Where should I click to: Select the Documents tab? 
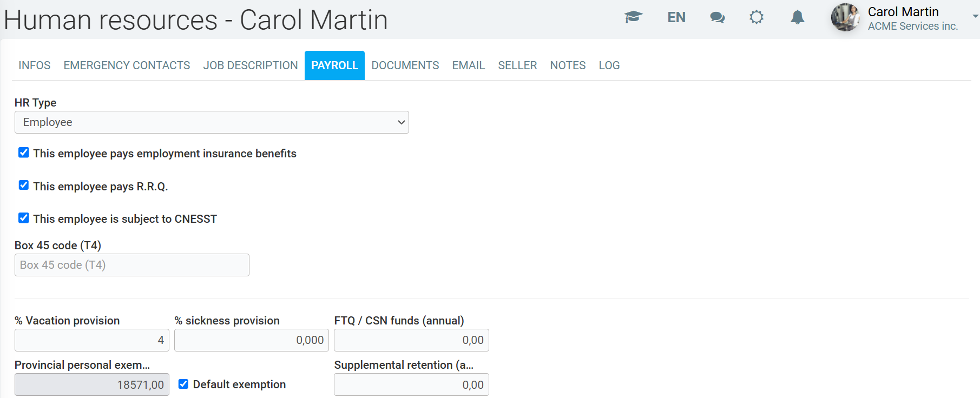(x=405, y=65)
